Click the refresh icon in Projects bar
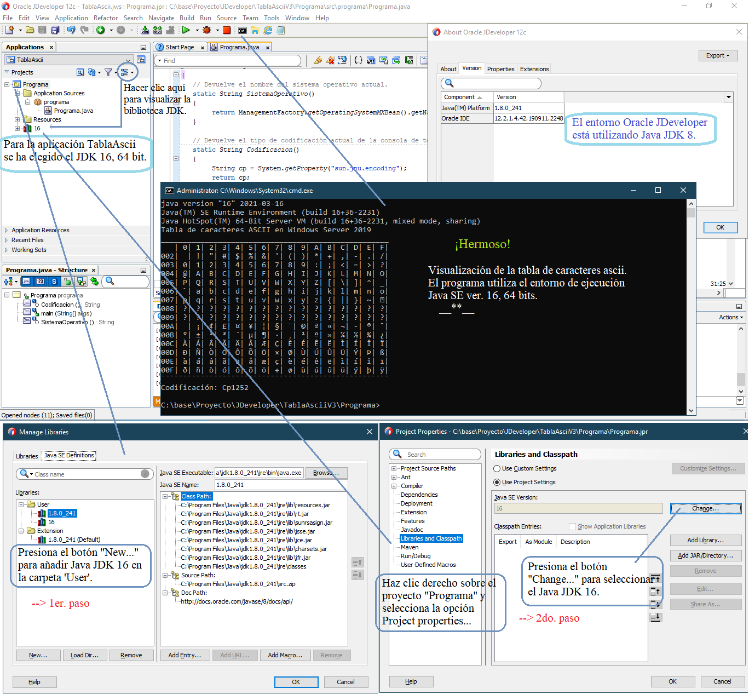Screen dimensions: 749x700 92,72
